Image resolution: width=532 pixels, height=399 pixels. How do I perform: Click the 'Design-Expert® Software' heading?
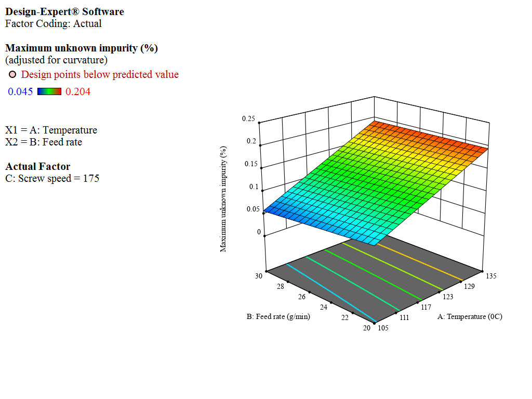point(64,11)
